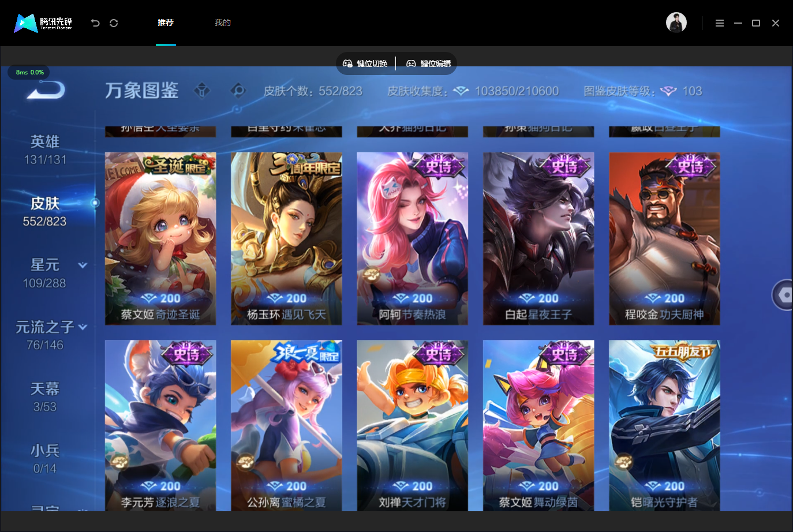Click the gold badge on 铠 曙光守护者 card
Viewport: 793px width, 532px height.
point(623,461)
